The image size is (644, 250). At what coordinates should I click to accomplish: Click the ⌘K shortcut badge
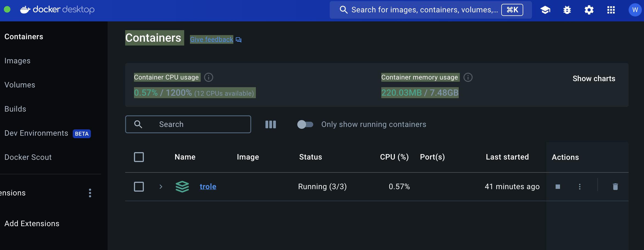coord(512,10)
